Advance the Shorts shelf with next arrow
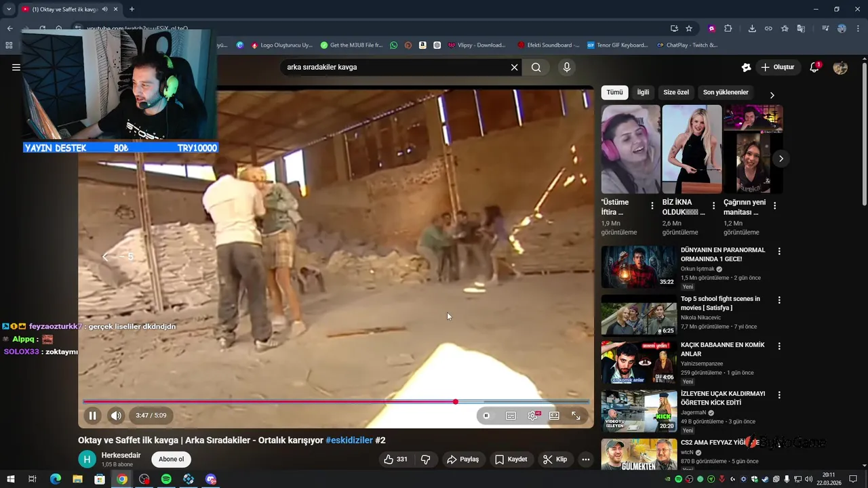This screenshot has height=488, width=868. [x=781, y=159]
